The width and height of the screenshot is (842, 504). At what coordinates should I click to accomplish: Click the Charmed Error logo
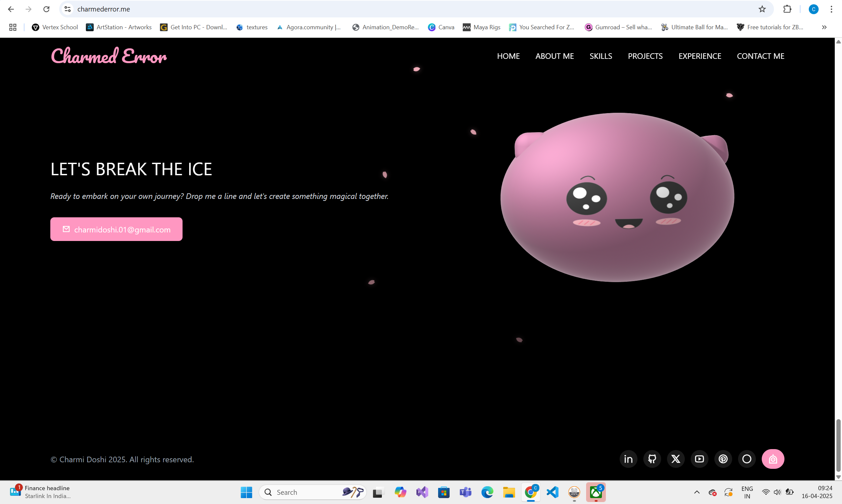(x=109, y=56)
